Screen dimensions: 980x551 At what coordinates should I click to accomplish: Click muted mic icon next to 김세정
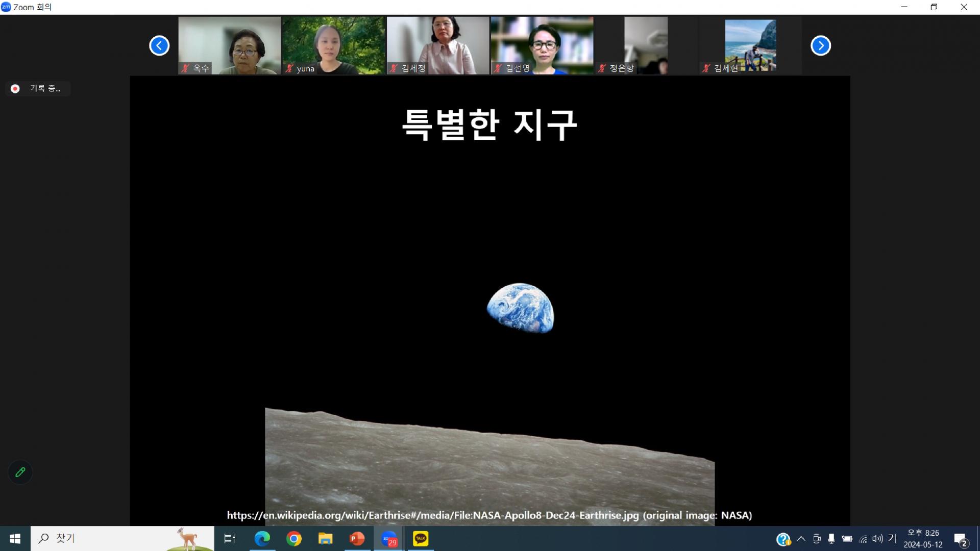tap(394, 68)
